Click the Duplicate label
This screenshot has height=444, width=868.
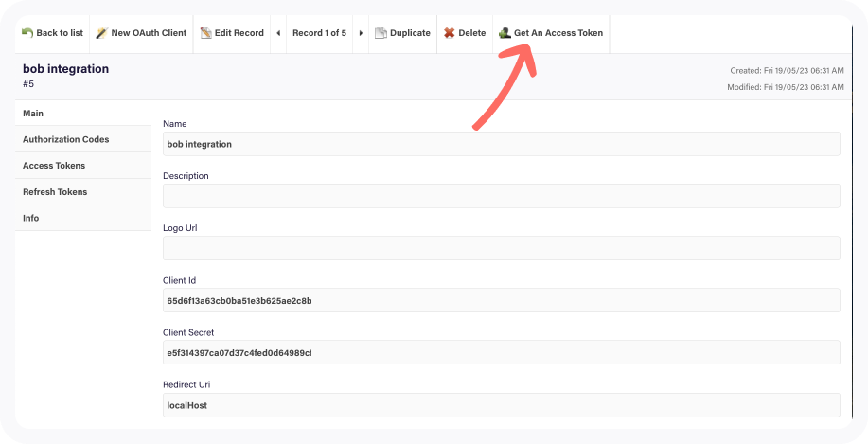pos(410,33)
